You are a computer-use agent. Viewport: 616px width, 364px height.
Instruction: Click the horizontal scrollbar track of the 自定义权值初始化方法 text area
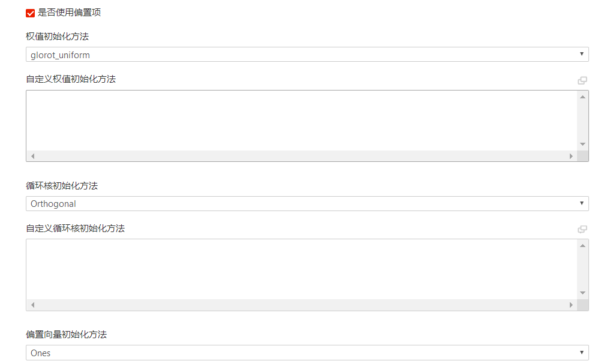pyautogui.click(x=302, y=156)
